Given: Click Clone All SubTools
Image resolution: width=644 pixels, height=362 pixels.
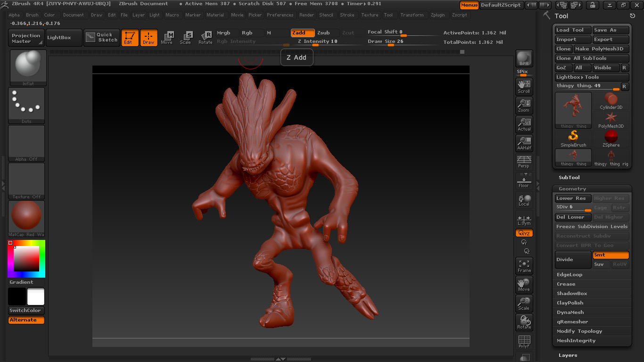Looking at the screenshot, I should click(x=592, y=58).
